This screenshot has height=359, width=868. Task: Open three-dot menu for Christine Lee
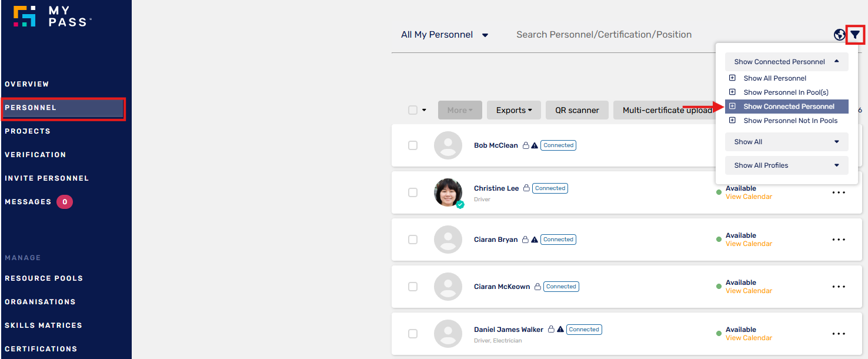click(x=839, y=192)
